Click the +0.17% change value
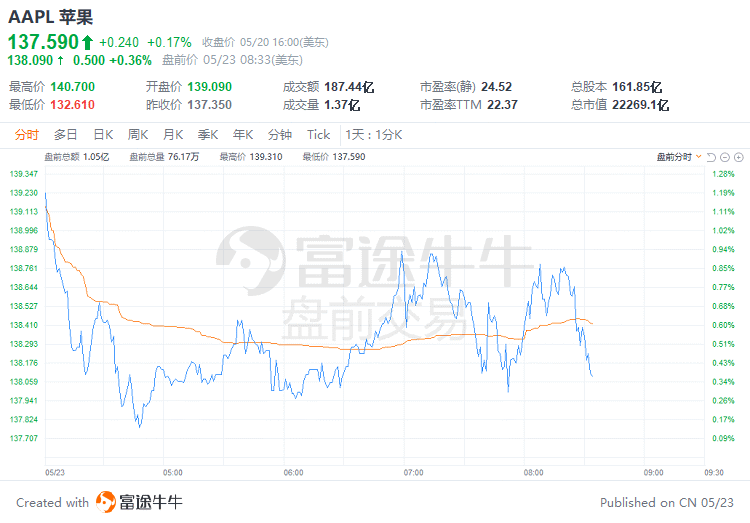The height and width of the screenshot is (523, 750). [x=169, y=43]
